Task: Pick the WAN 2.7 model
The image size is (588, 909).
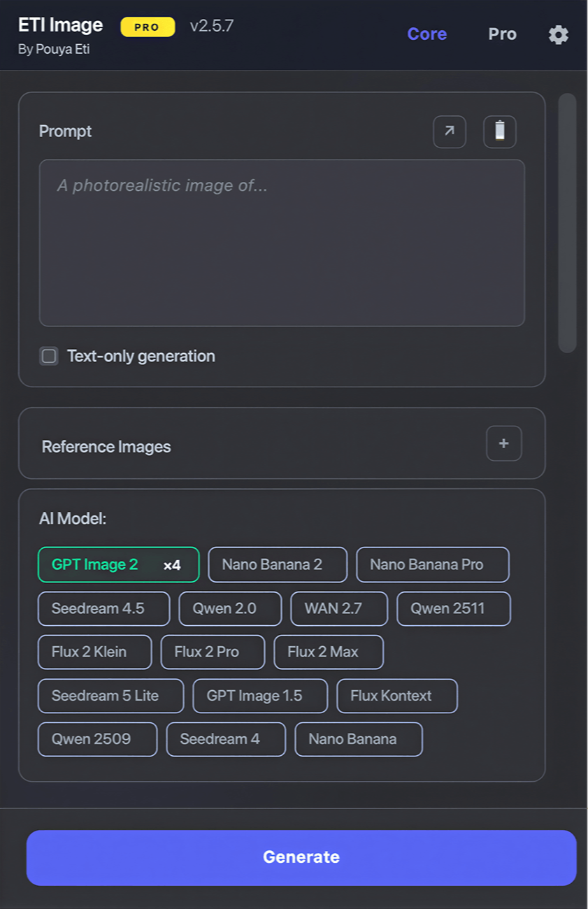Action: coord(339,608)
